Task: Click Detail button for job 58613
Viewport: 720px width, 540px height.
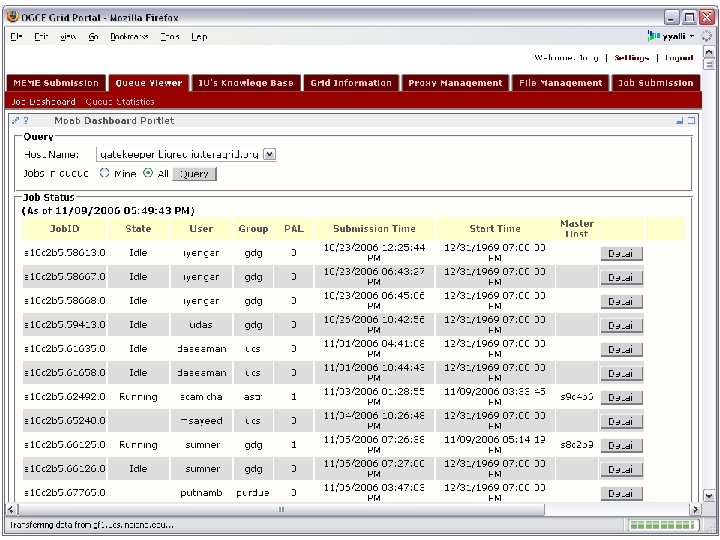Action: pyautogui.click(x=621, y=253)
